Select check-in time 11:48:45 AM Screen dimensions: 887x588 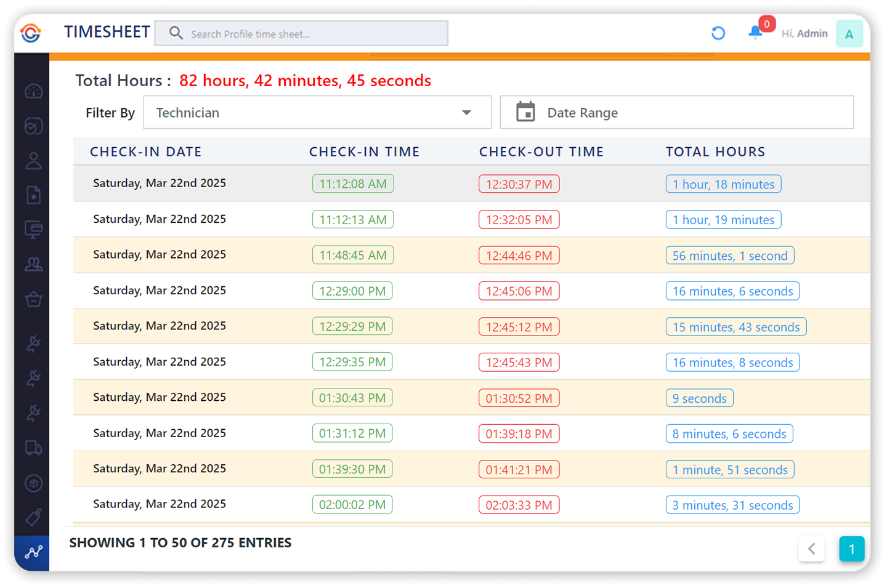click(x=353, y=255)
